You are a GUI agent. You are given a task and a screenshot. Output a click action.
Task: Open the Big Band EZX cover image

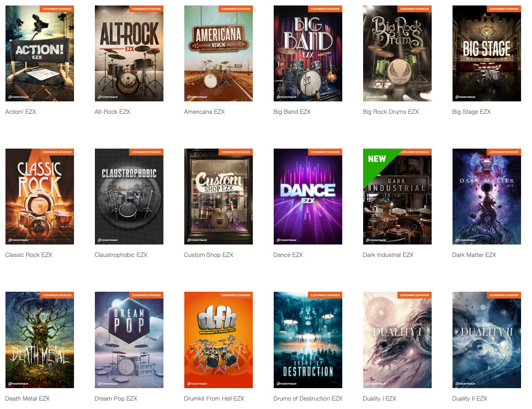tap(308, 53)
